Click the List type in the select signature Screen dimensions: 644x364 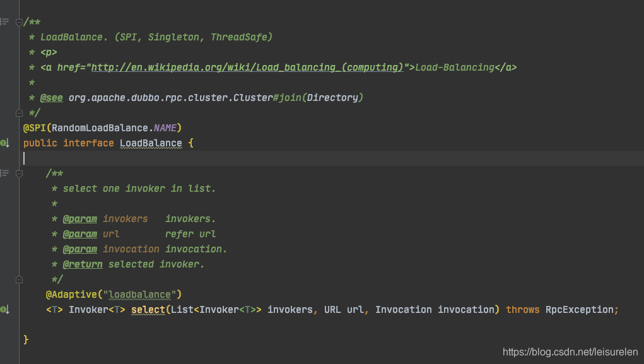click(x=182, y=309)
